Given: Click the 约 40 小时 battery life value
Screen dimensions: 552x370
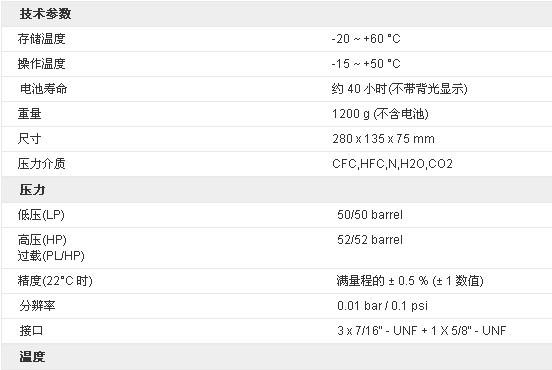Looking at the screenshot, I should [399, 89].
